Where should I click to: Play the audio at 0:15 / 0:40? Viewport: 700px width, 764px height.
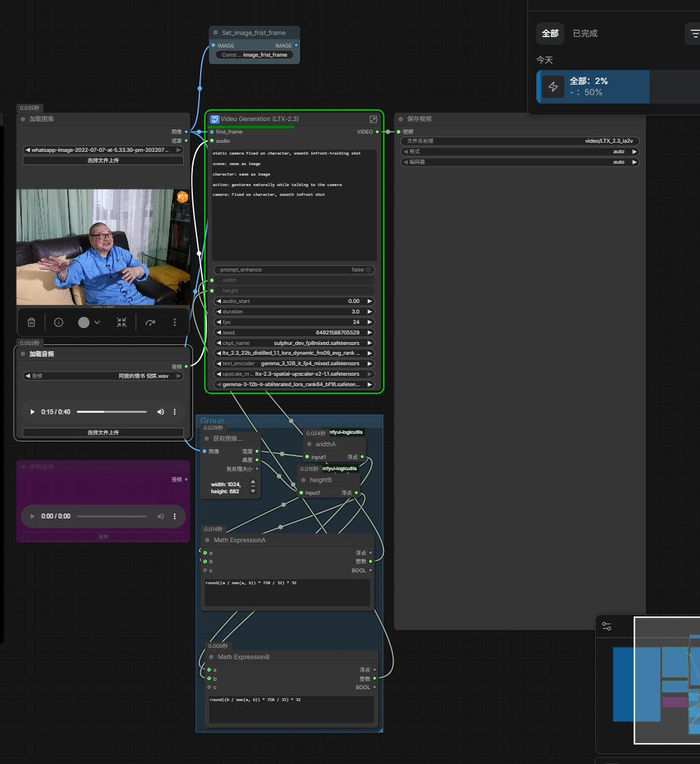[32, 411]
